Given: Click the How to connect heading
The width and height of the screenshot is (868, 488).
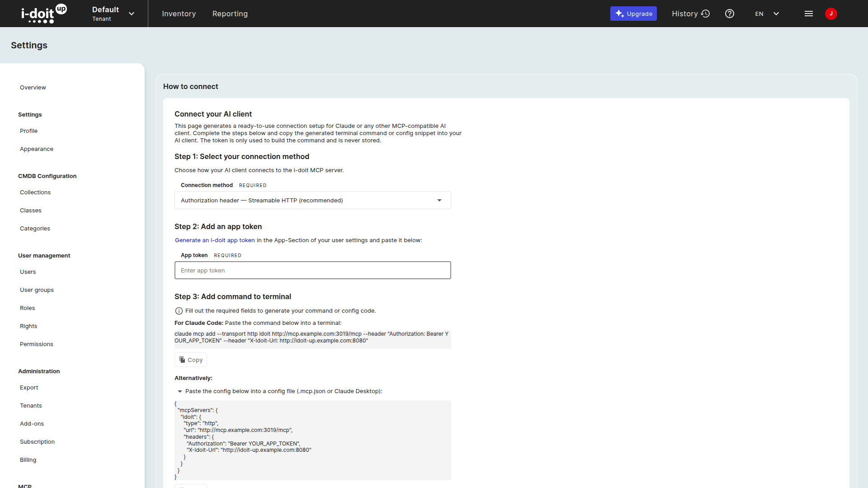Looking at the screenshot, I should 190,86.
